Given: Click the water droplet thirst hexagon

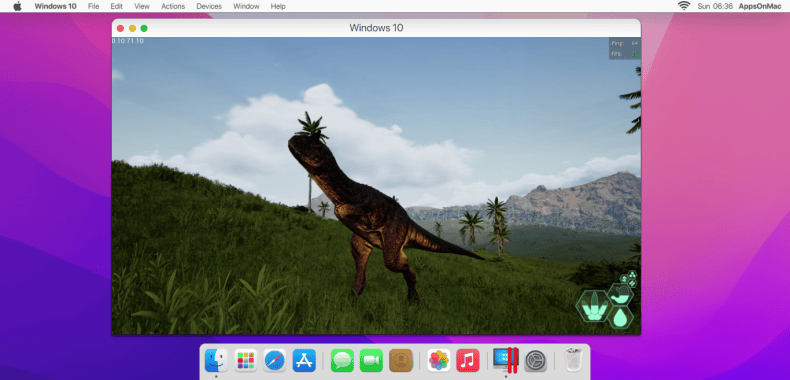Looking at the screenshot, I should click(620, 318).
